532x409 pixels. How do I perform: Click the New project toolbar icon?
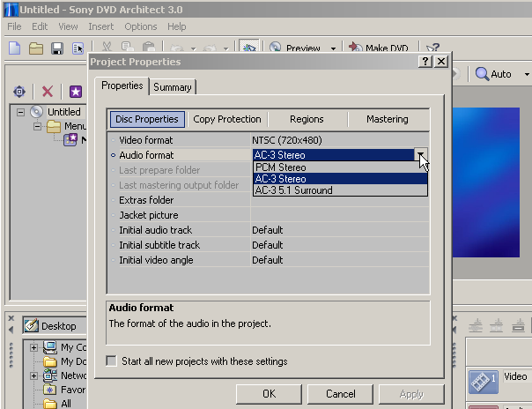14,48
